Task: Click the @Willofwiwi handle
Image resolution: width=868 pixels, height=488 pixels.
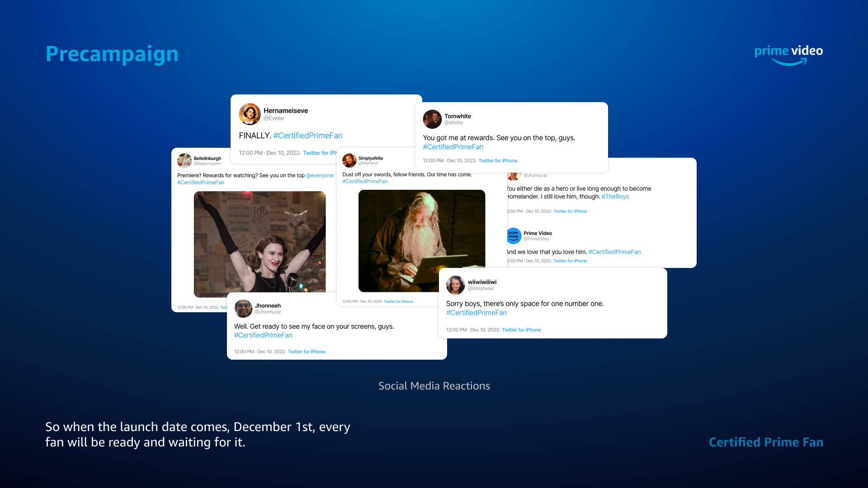Action: pyautogui.click(x=481, y=289)
